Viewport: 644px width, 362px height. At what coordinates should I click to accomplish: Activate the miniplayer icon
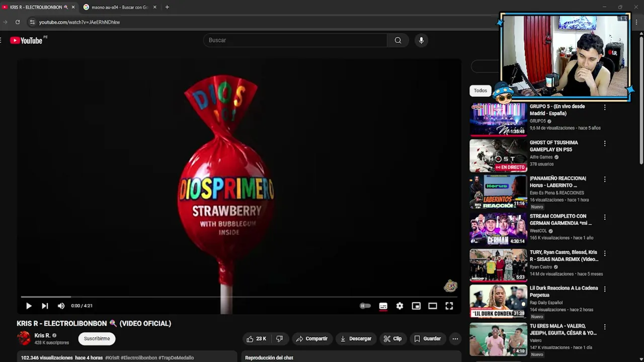(416, 306)
